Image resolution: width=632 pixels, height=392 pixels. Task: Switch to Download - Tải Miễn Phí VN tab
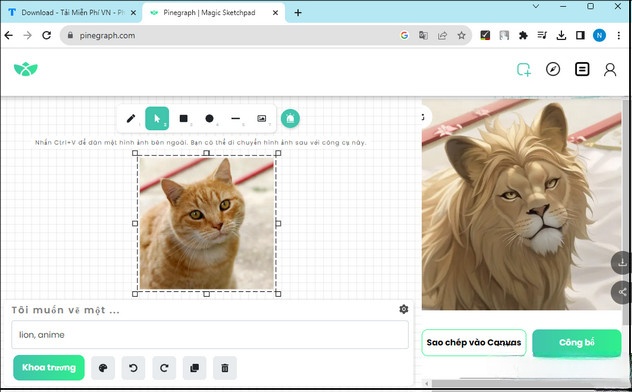coord(73,12)
